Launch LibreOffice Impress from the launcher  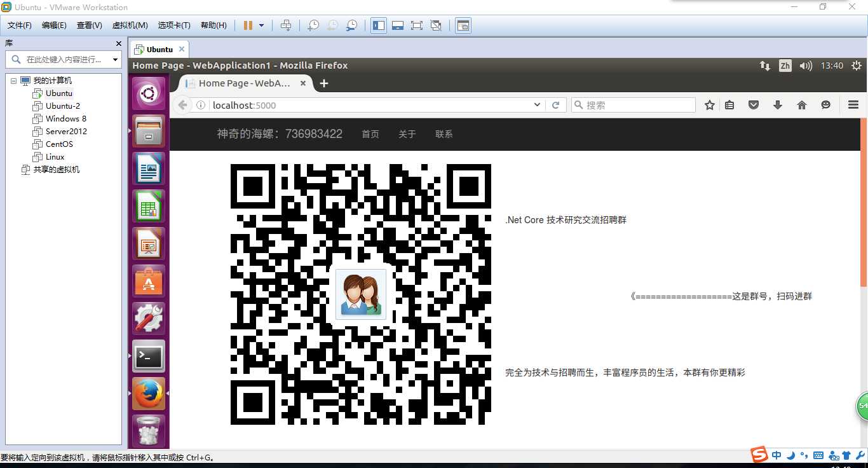(x=149, y=244)
